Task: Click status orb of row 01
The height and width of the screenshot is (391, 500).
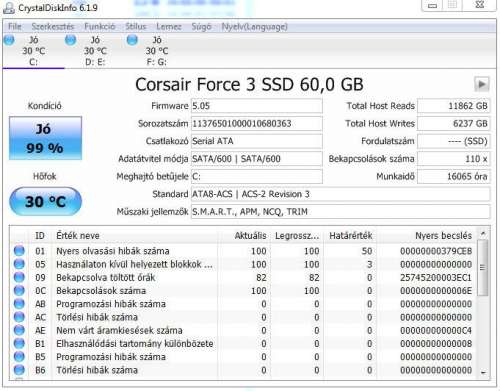Action: pos(19,251)
